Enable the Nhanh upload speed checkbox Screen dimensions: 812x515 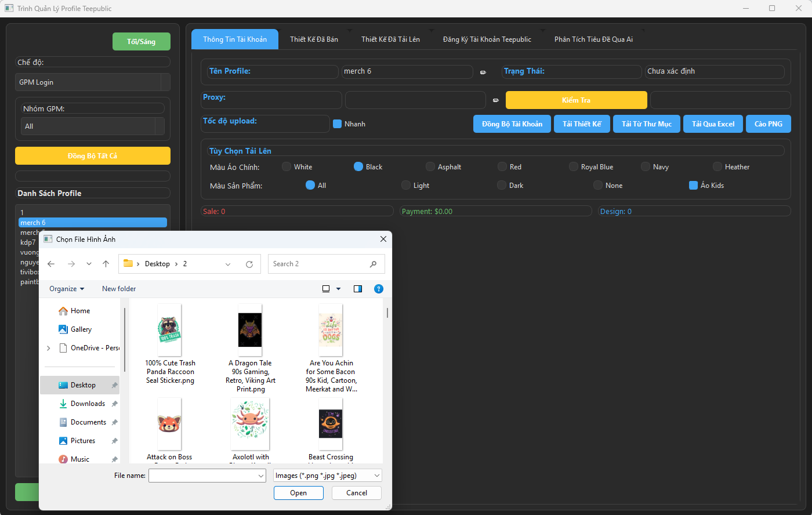coord(337,124)
